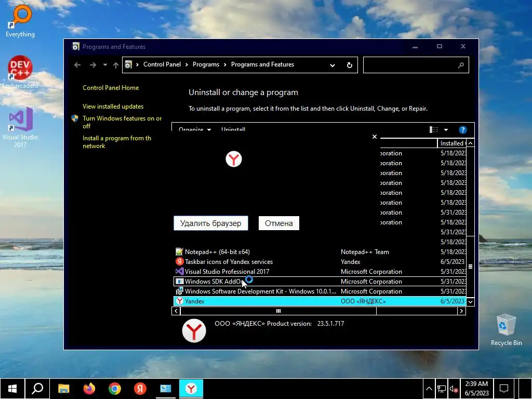The height and width of the screenshot is (399, 532).
Task: Close the Yandex uninstall dialog
Action: pyautogui.click(x=374, y=137)
